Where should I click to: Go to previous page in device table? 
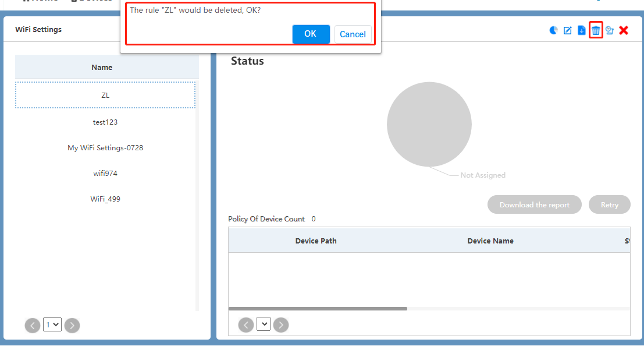246,324
